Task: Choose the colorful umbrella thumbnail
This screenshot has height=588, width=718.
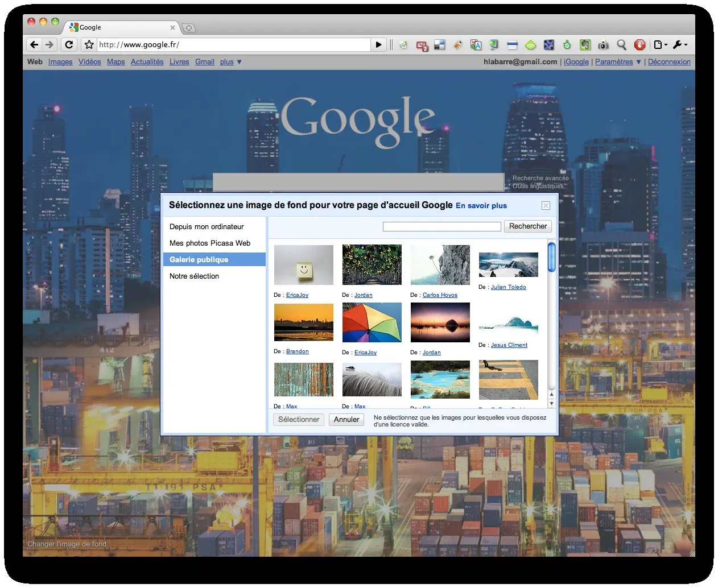Action: (372, 322)
